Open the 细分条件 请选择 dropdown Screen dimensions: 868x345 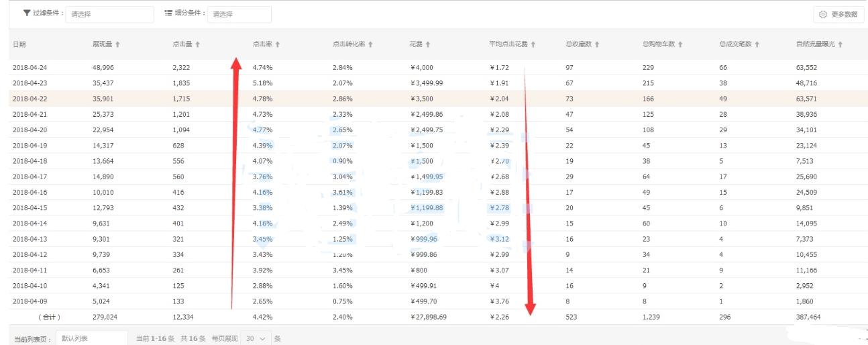point(239,14)
